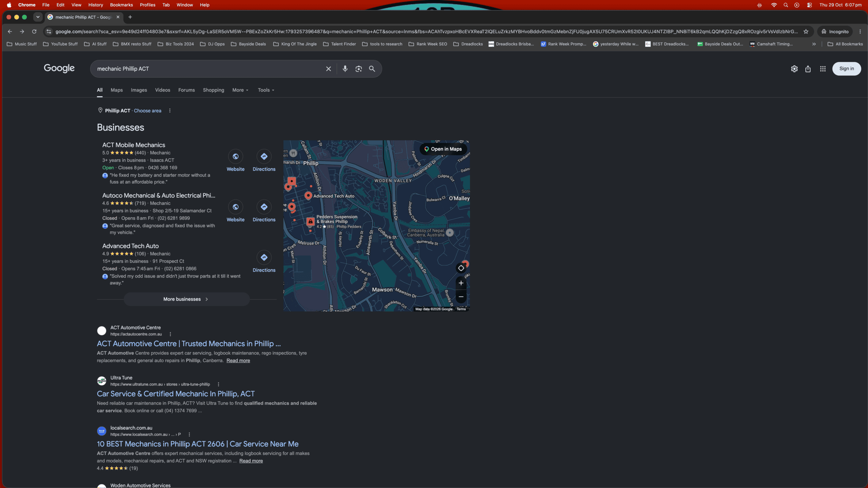Get directions to Advanced Tech Auto
Viewport: 868px width, 488px height.
[x=264, y=257]
